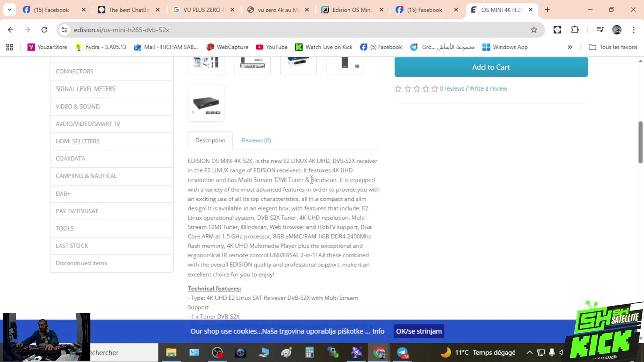Image resolution: width=644 pixels, height=362 pixels.
Task: Open CAMPIING & NAUTICAL category
Action: pyautogui.click(x=112, y=176)
